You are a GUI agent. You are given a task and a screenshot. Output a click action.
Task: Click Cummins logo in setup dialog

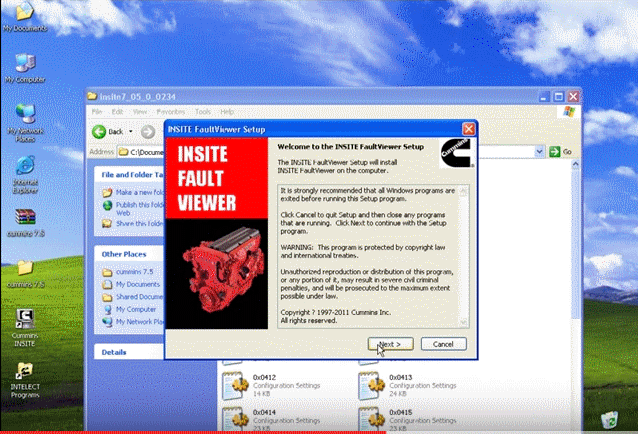point(457,153)
